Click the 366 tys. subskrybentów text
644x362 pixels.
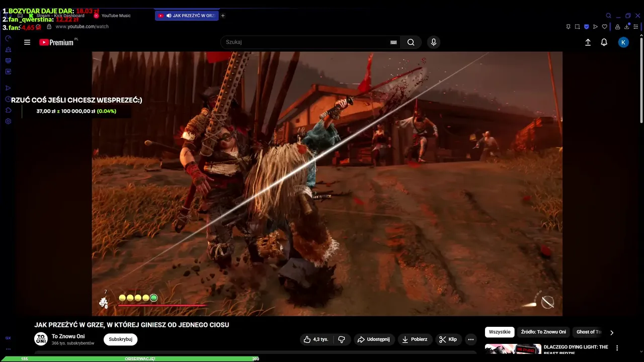(x=73, y=343)
